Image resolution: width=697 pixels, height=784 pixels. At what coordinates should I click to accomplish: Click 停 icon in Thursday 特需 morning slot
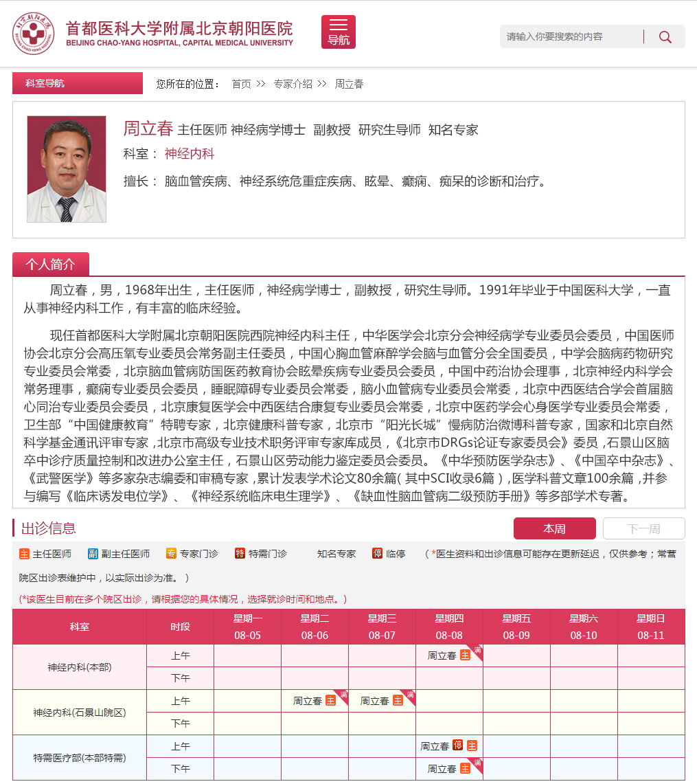coord(457,745)
